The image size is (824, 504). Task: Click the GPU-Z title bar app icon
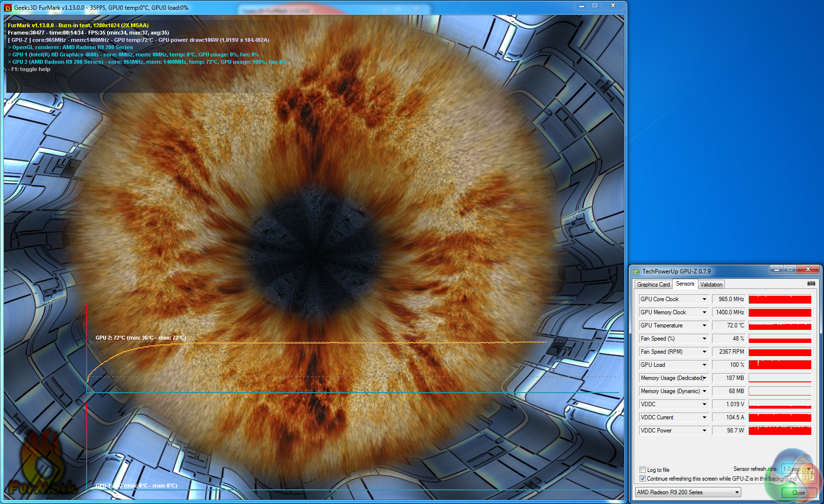click(x=636, y=271)
